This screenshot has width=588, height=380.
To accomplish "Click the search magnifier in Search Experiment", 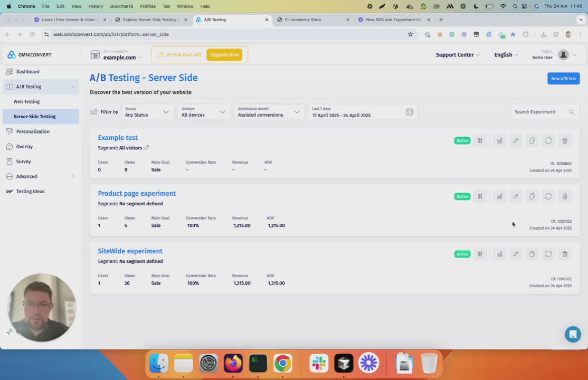I will pos(572,112).
